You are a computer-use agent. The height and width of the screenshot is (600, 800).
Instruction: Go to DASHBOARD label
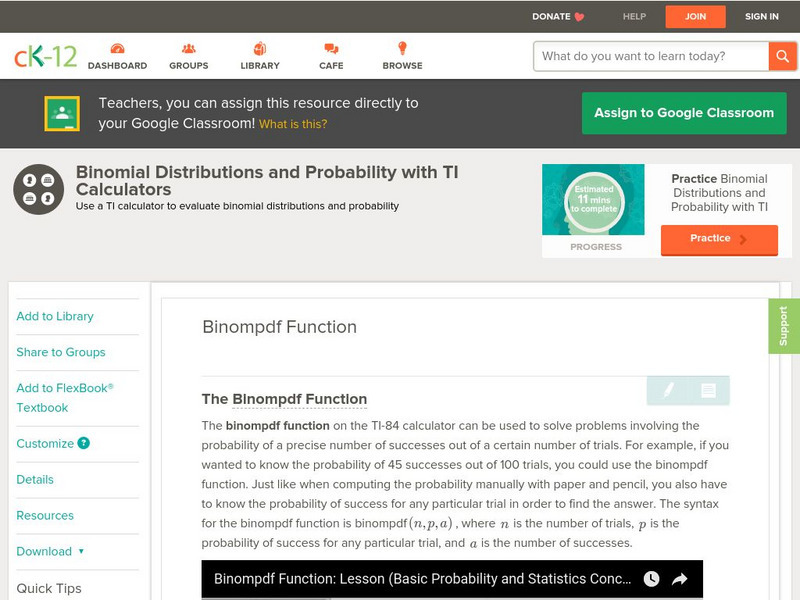pyautogui.click(x=117, y=66)
